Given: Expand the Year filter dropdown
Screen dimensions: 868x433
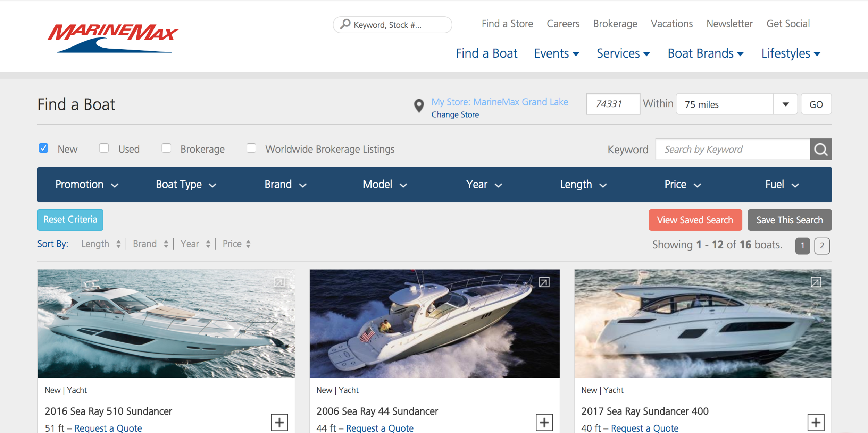Looking at the screenshot, I should 484,185.
